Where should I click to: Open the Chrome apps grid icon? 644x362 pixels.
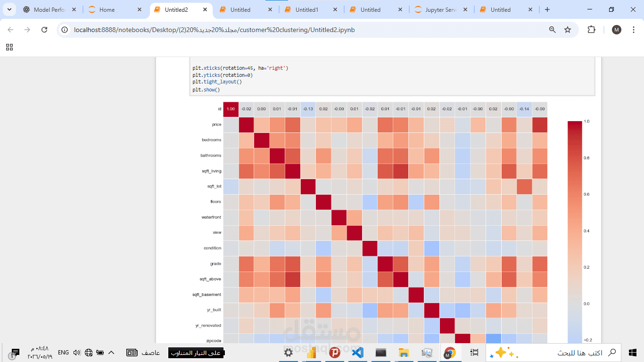(x=9, y=47)
